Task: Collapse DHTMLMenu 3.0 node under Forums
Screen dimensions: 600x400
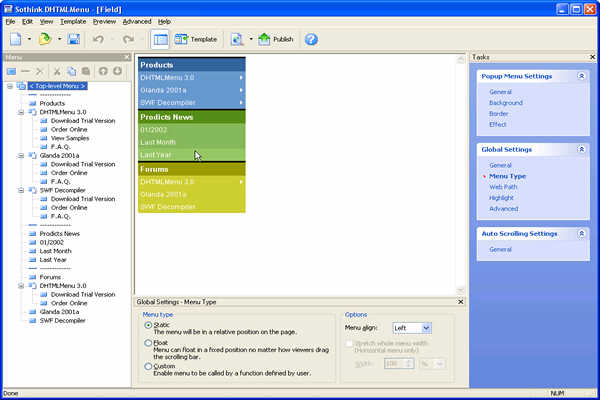Action: pyautogui.click(x=21, y=286)
